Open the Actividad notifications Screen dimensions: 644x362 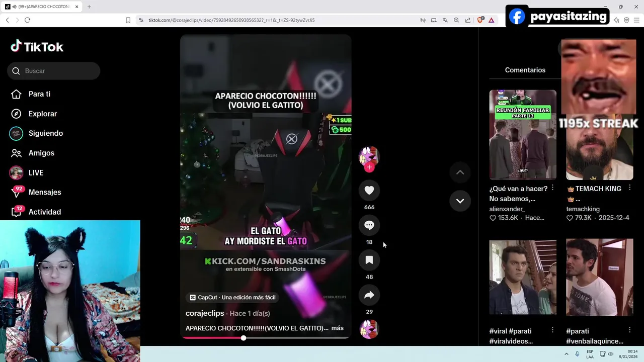(x=35, y=212)
